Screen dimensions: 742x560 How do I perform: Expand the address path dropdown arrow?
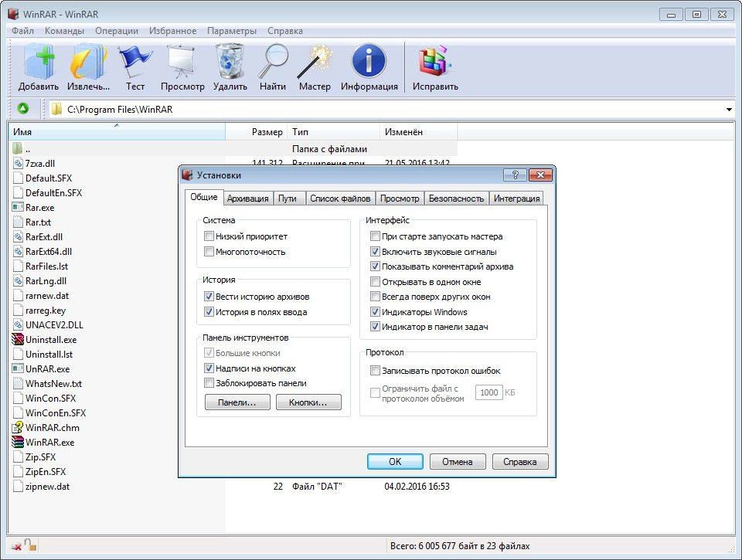[x=729, y=109]
